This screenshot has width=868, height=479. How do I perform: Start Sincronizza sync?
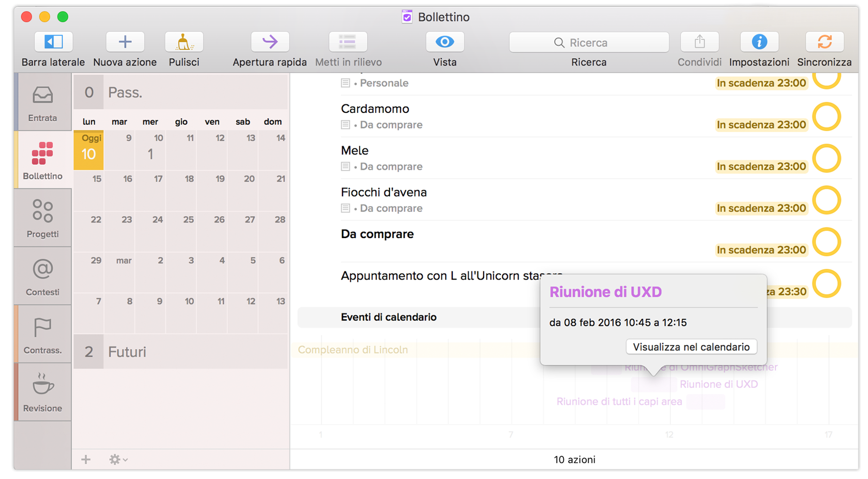tap(824, 42)
